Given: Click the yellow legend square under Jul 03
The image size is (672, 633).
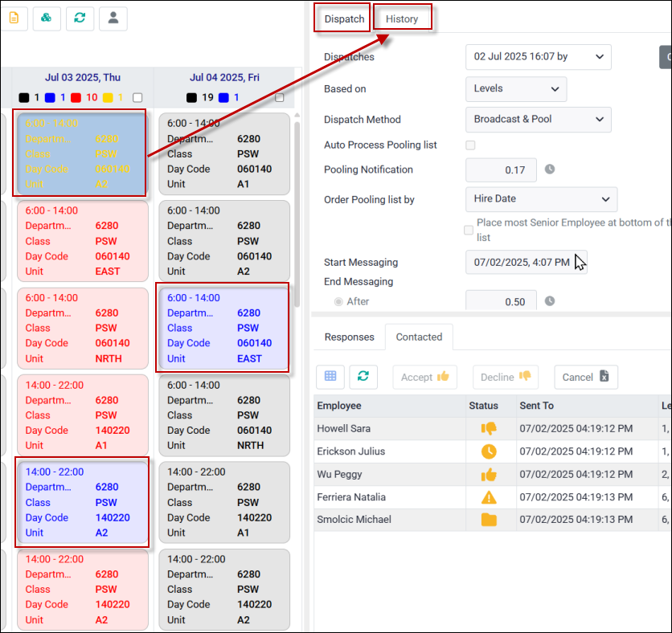Looking at the screenshot, I should pos(108,98).
